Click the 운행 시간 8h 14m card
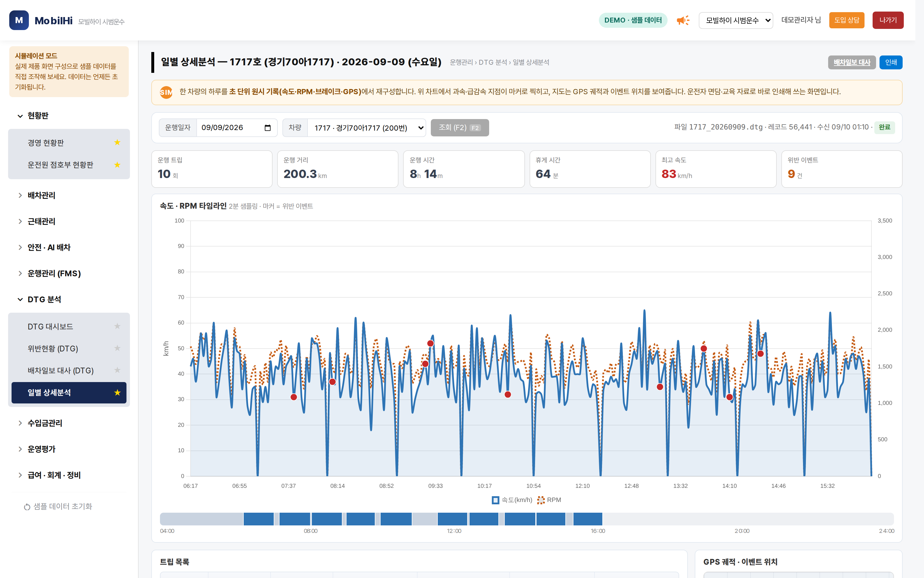Viewport: 924px width, 578px height. 464,169
